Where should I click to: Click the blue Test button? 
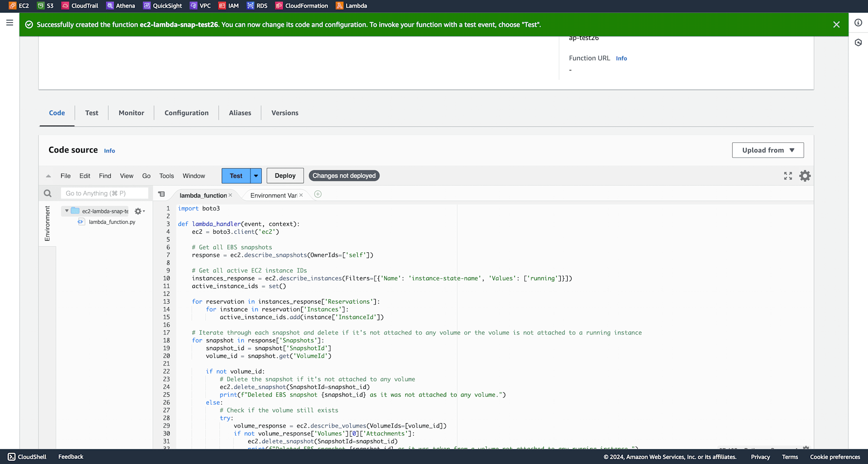point(236,176)
